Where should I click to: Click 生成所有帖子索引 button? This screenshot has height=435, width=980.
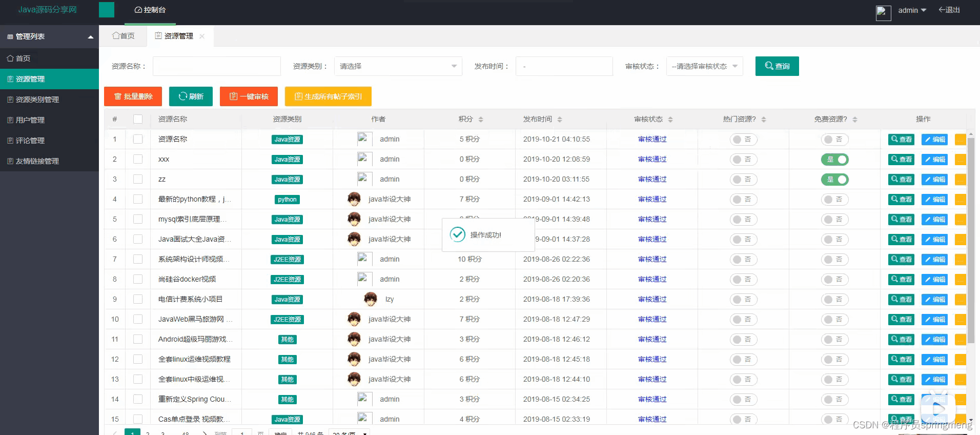point(328,96)
